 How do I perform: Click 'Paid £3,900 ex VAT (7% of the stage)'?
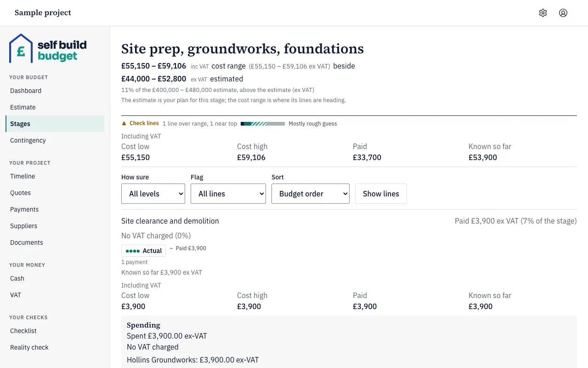[x=516, y=221]
